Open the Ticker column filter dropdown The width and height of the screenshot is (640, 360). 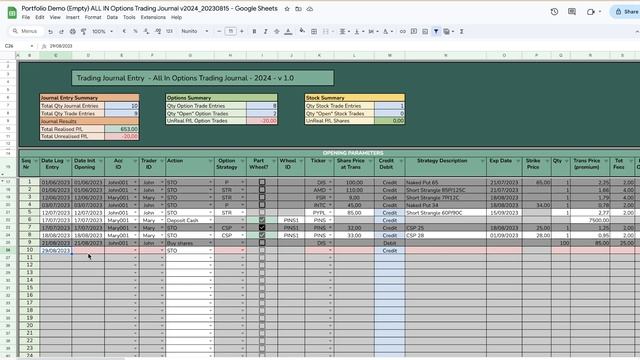[x=330, y=161]
